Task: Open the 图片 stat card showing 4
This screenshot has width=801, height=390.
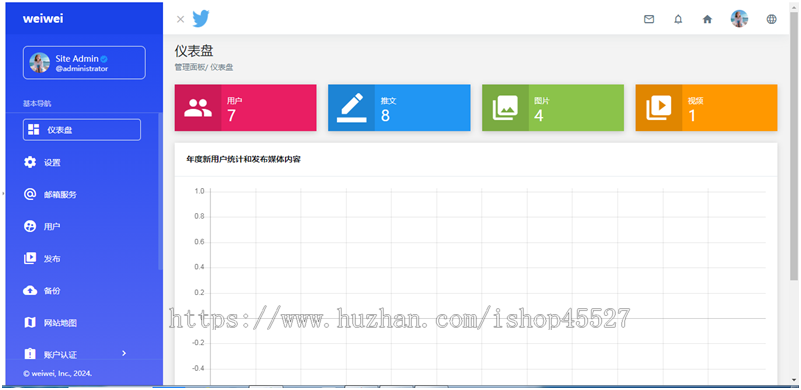Action: coord(553,108)
